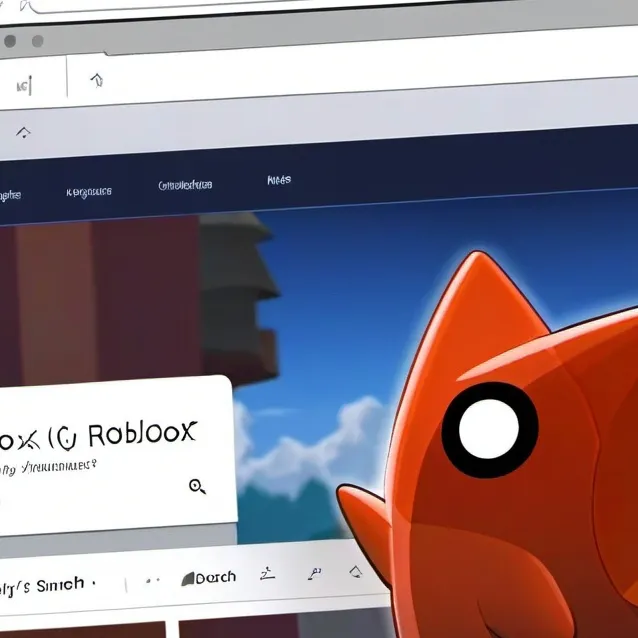Viewport: 638px width, 638px height.
Task: Click the squiggle icon right of Dorch
Action: [x=267, y=574]
